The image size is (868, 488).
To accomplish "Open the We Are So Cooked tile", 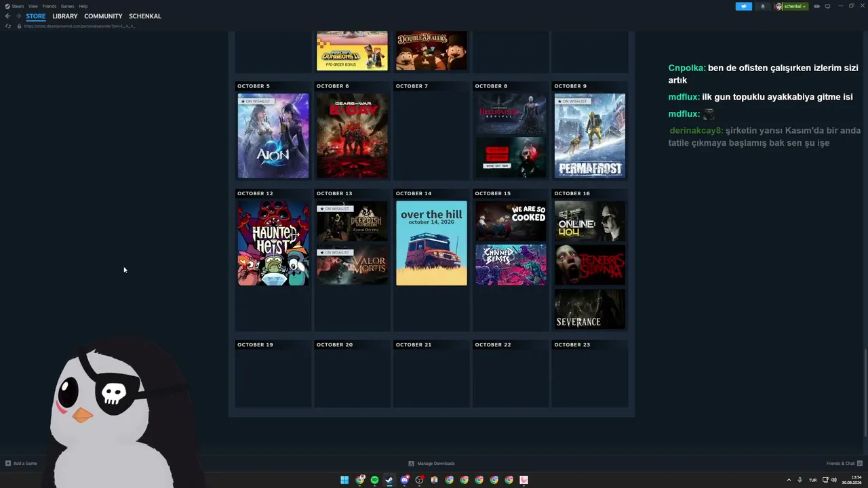I will coord(511,222).
